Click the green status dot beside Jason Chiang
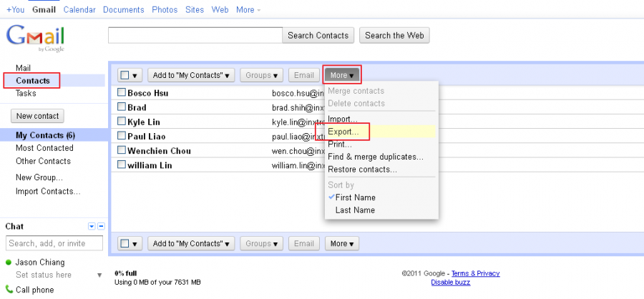The width and height of the screenshot is (644, 299). pyautogui.click(x=8, y=263)
